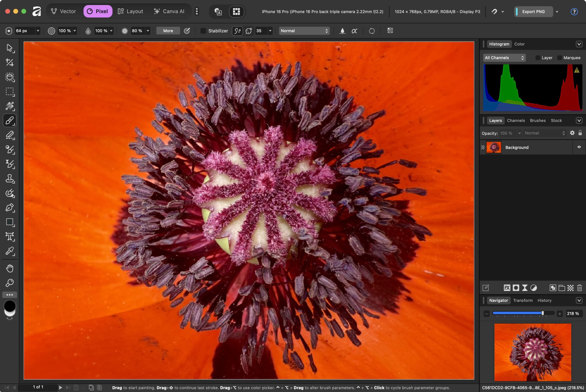Check the Marquee checkbox in Histogram panel
Screen dimensions: 586x392
click(x=560, y=58)
